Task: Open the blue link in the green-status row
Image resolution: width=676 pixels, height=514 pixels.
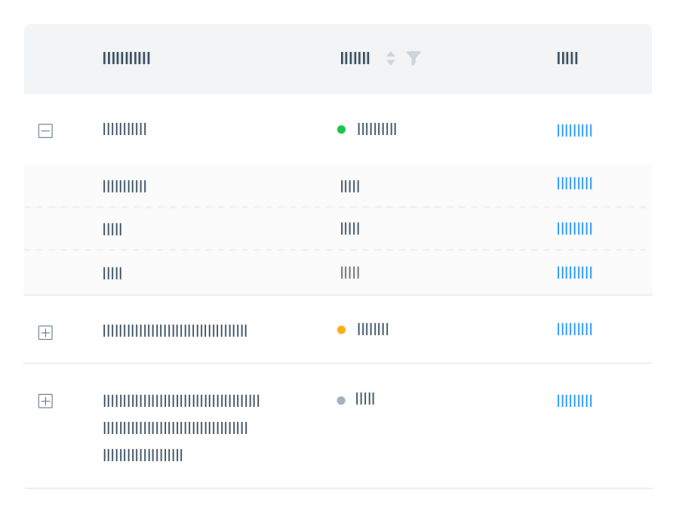Action: tap(574, 130)
